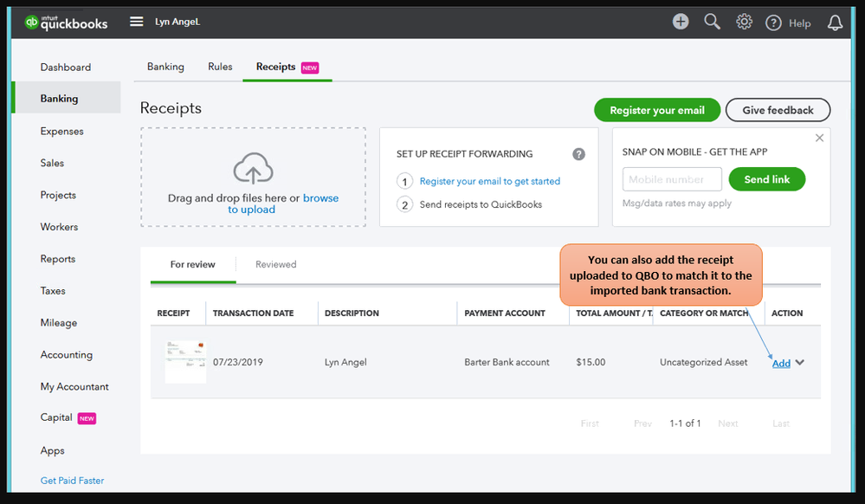Open the Reviewed tab
This screenshot has width=865, height=504.
276,264
